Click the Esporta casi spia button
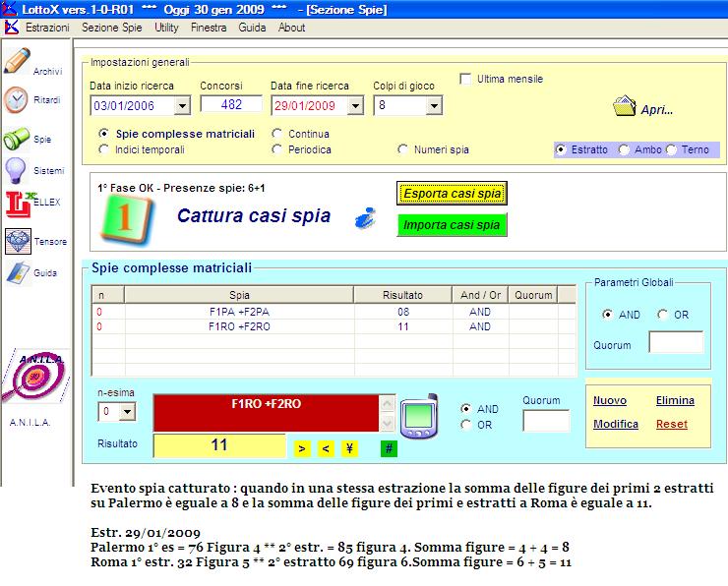Viewport: 728px width, 586px height. (452, 193)
